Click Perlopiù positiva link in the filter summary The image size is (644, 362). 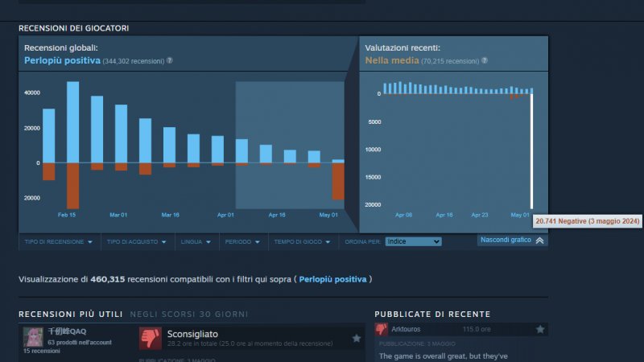[332, 279]
